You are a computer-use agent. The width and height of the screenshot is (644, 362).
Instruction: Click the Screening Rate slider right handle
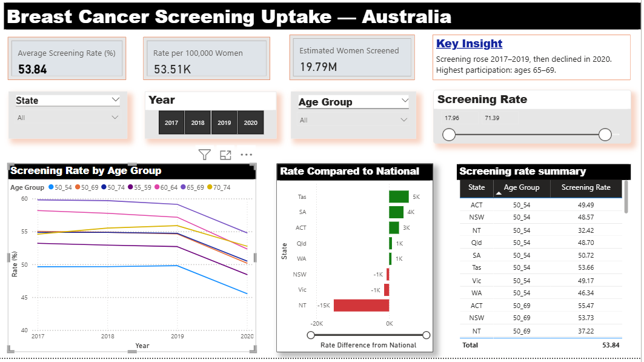tap(605, 135)
